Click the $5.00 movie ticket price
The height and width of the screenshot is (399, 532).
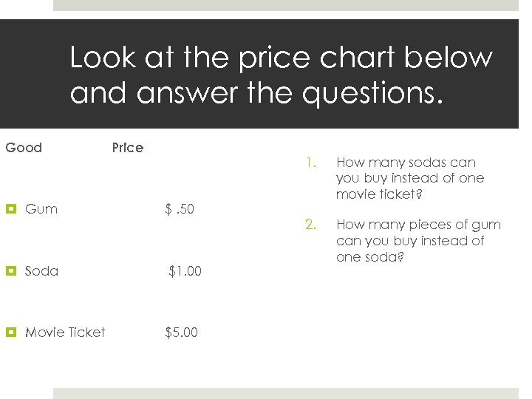pyautogui.click(x=182, y=332)
